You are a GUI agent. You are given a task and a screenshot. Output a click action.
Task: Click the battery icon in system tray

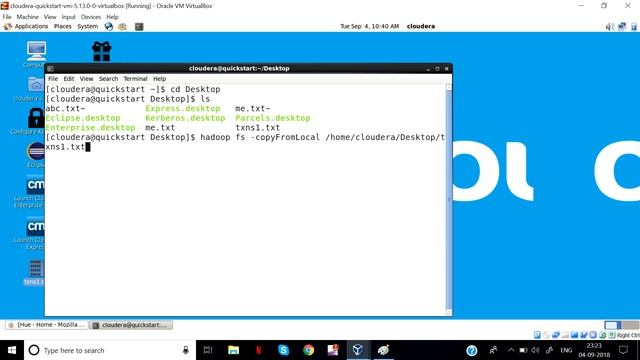(523, 350)
